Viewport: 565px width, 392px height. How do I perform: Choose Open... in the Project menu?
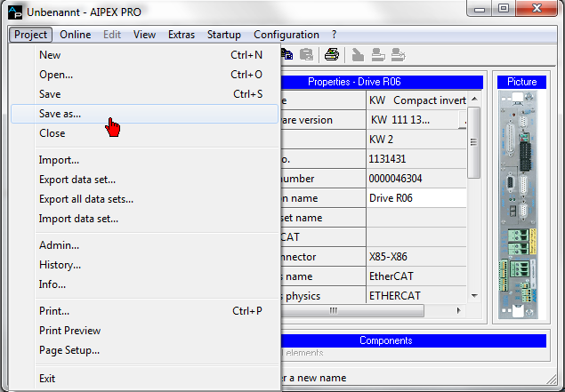145,75
